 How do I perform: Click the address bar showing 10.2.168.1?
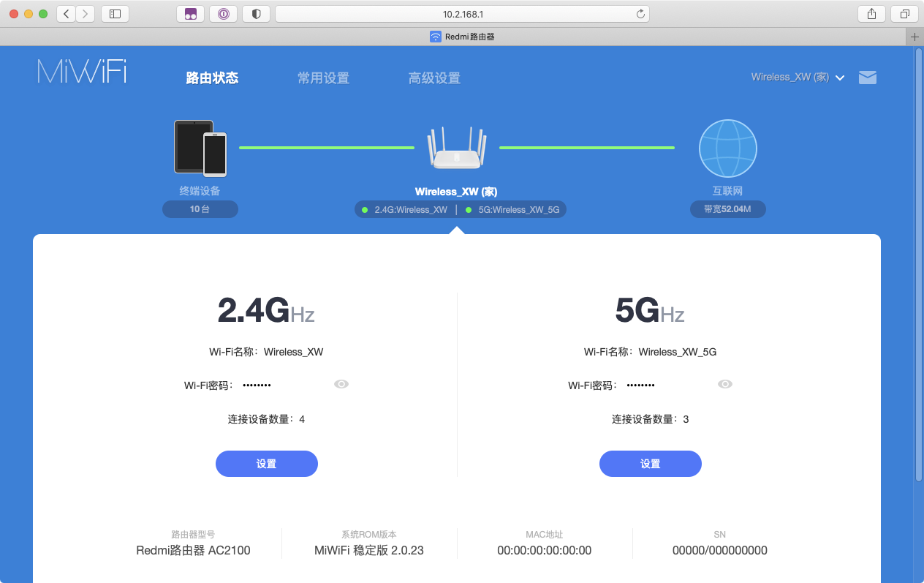tap(462, 14)
